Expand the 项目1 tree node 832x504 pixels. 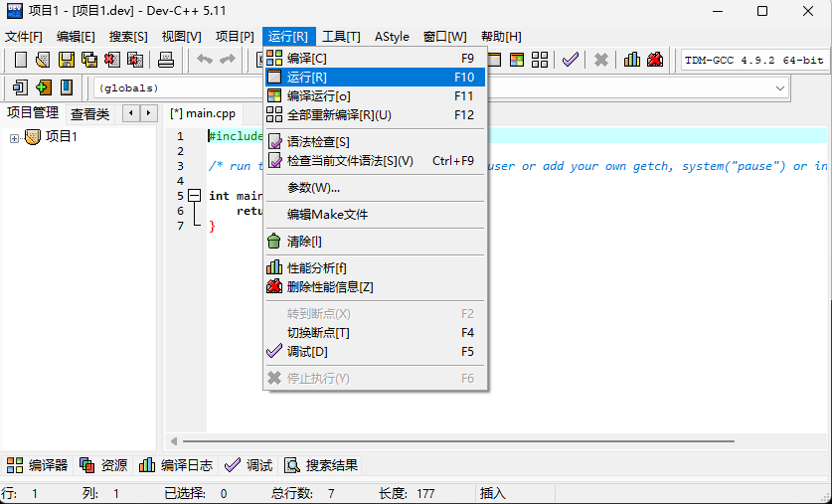point(14,138)
